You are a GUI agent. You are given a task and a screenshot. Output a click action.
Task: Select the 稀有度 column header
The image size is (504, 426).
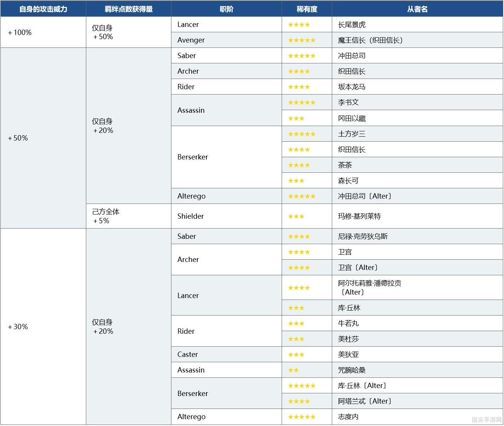click(x=307, y=9)
